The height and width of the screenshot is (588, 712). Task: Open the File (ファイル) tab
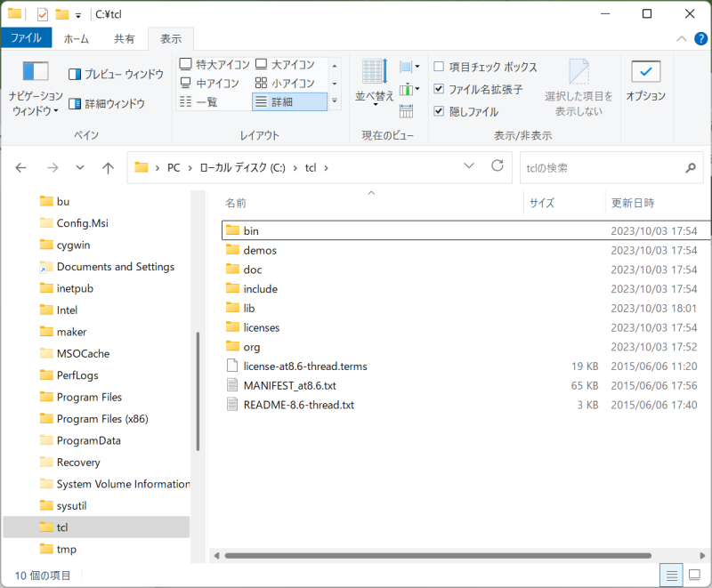coord(26,37)
